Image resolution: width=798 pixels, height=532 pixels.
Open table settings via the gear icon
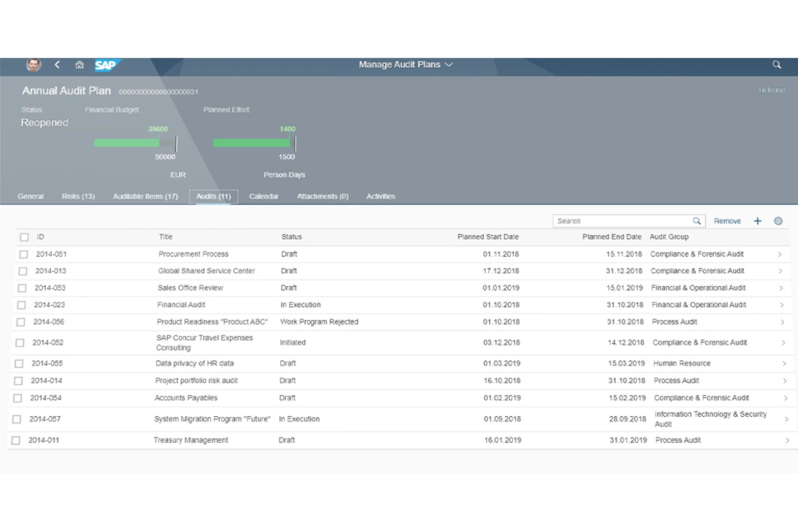(778, 220)
